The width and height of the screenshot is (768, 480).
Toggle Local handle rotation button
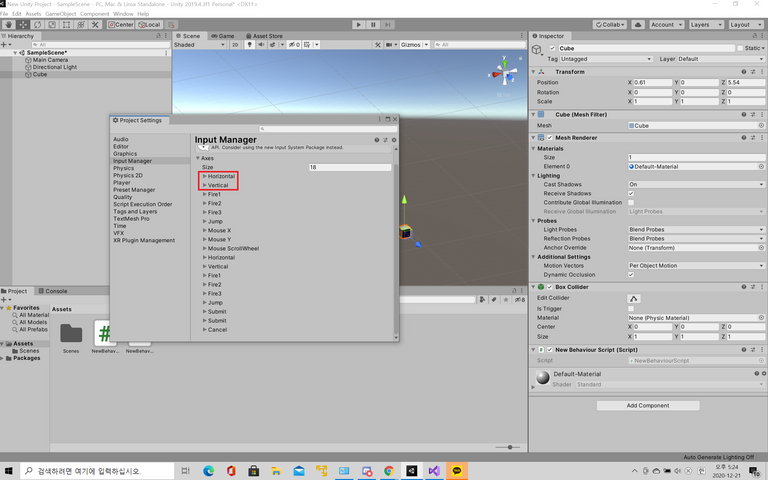click(x=149, y=24)
